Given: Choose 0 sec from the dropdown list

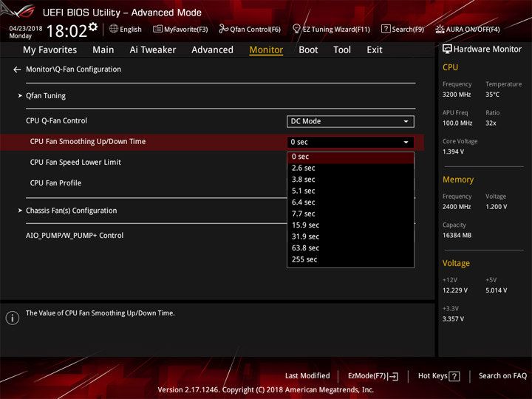Looking at the screenshot, I should 350,157.
